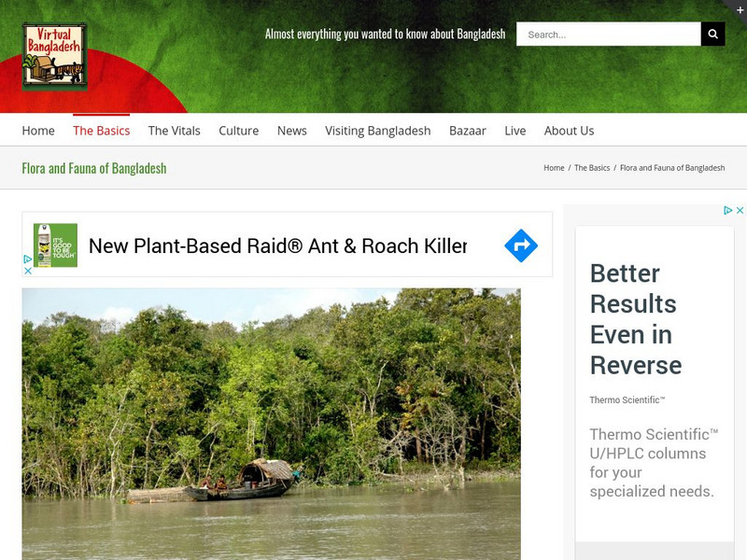Screen dimensions: 747x560
Task: Go to the News menu item
Action: click(292, 131)
